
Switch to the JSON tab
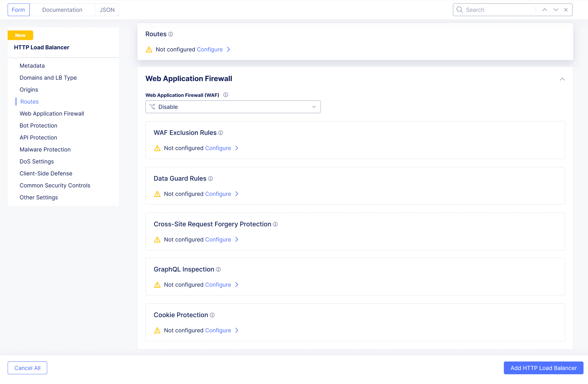tap(107, 9)
